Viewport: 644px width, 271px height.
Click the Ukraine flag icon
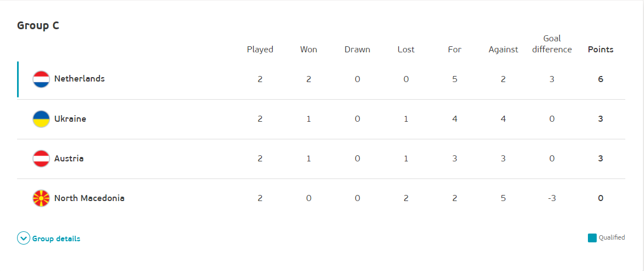click(x=41, y=119)
